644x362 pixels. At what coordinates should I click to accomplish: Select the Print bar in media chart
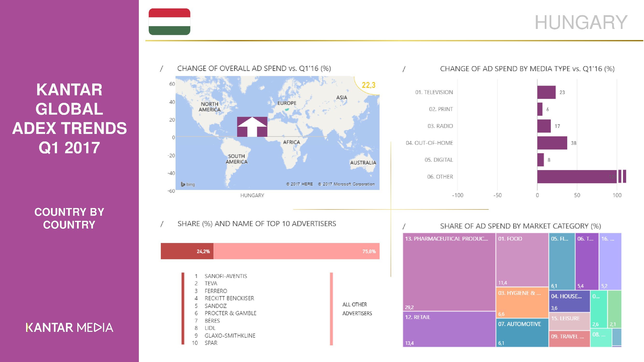(x=540, y=109)
